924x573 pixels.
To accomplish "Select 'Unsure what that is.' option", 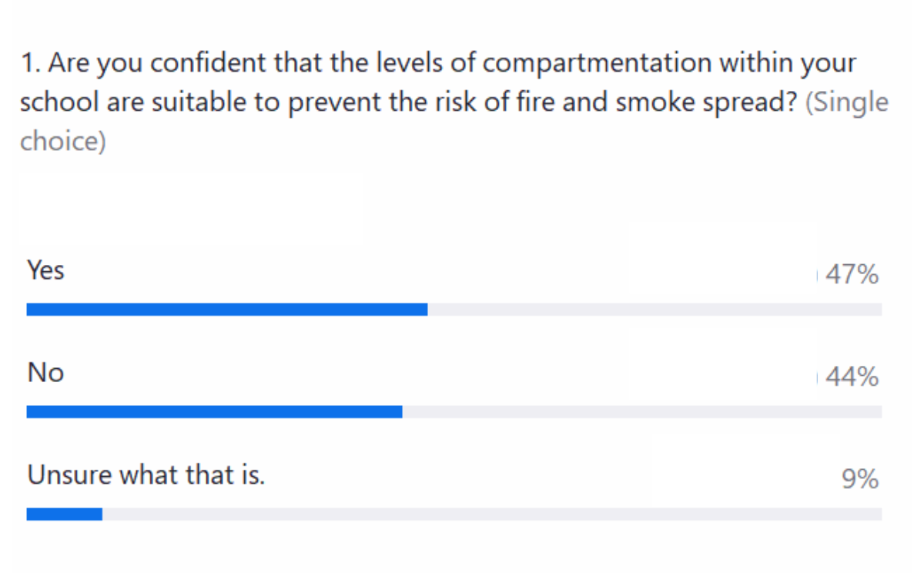I will pos(146,474).
